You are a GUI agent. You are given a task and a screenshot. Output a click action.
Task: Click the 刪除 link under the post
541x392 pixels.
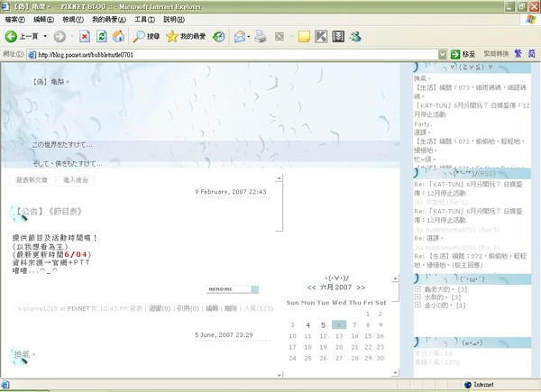pos(231,308)
